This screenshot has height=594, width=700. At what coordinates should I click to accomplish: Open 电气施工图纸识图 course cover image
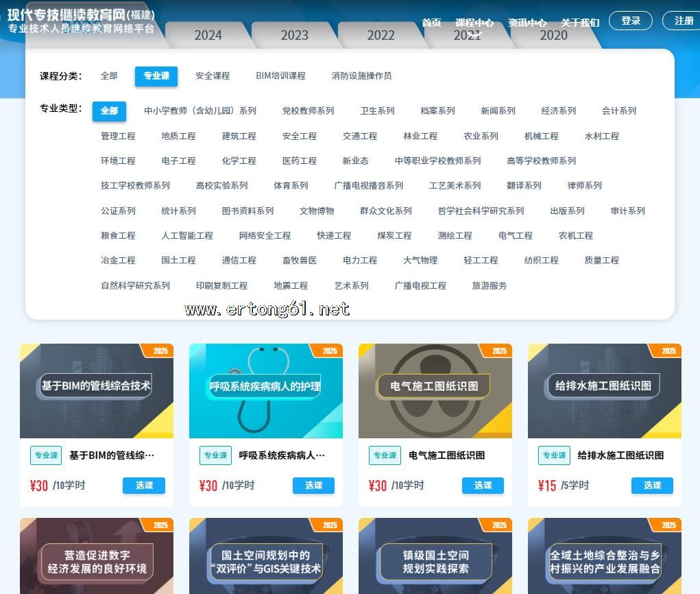point(435,390)
